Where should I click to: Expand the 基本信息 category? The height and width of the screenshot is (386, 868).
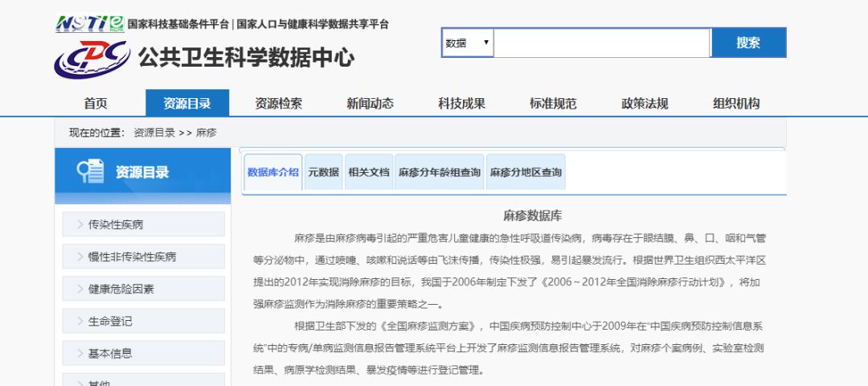coord(143,353)
